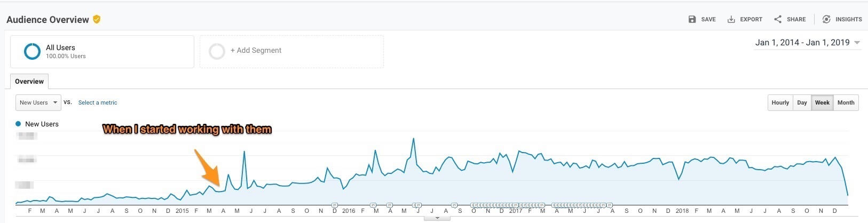This screenshot has width=868, height=223.
Task: Click the yellow verified shield badge
Action: click(97, 19)
